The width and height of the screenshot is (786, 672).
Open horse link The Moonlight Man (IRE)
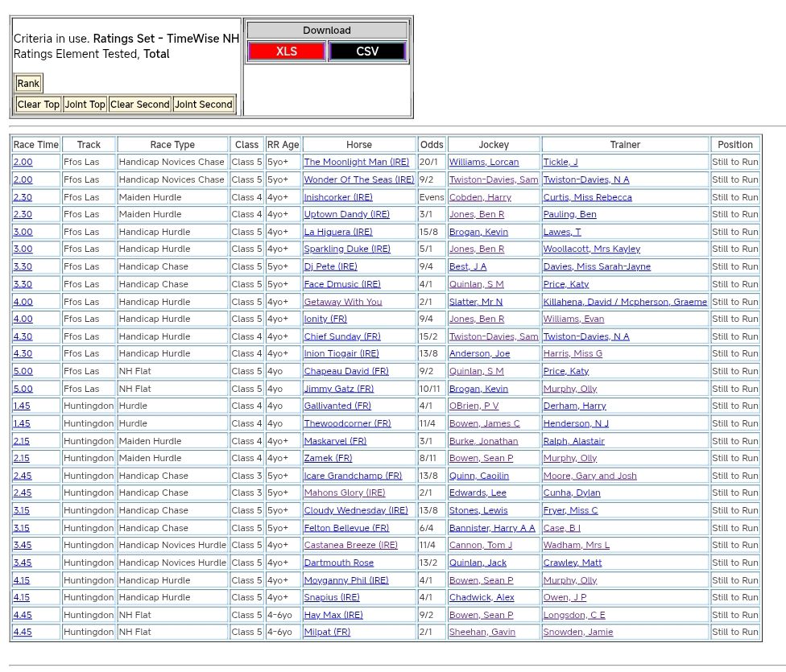click(356, 163)
